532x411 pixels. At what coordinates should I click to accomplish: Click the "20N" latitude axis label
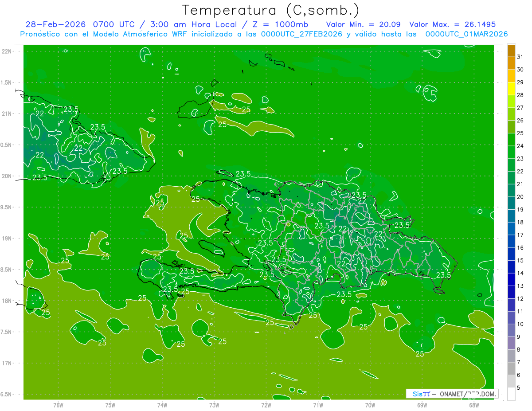[6, 176]
